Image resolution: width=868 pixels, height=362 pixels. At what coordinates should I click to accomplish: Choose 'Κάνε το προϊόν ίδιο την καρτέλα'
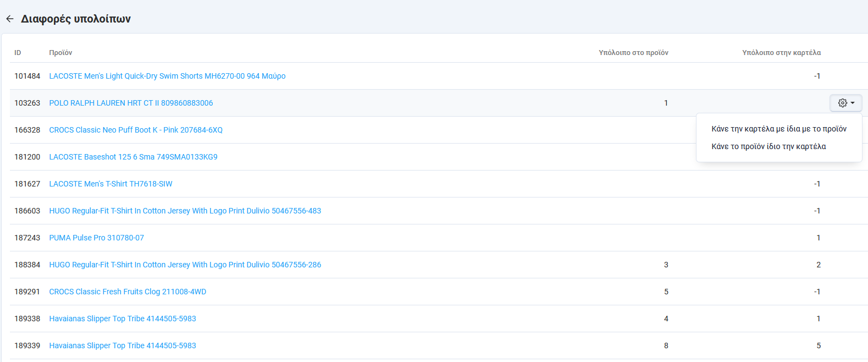769,146
